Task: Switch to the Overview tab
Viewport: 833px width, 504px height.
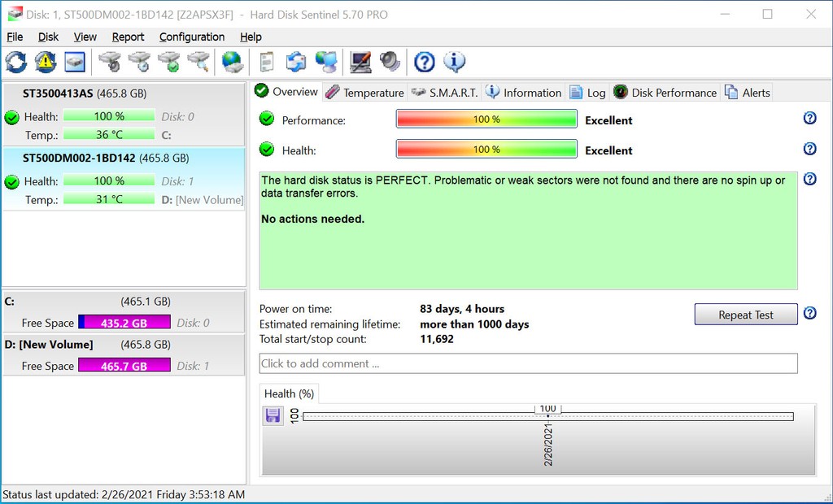Action: point(286,92)
